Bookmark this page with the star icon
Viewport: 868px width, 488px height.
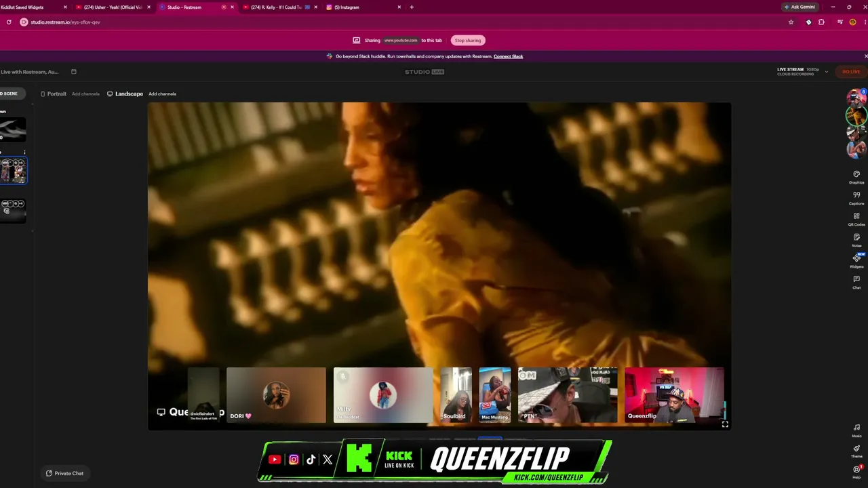(791, 22)
